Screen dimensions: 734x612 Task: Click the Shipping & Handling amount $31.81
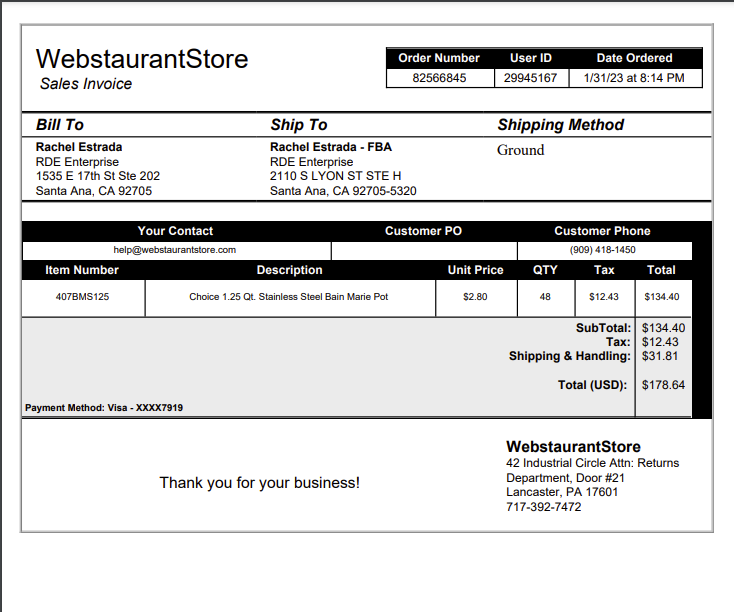click(x=660, y=356)
